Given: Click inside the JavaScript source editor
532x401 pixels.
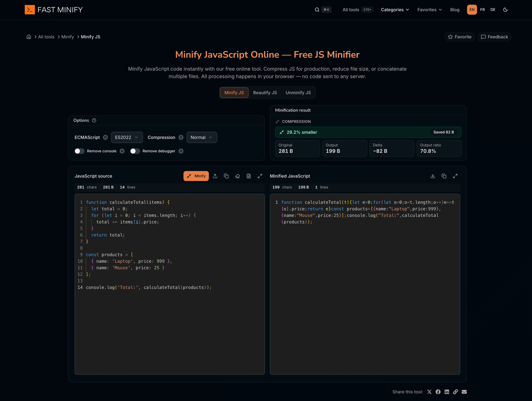Looking at the screenshot, I should point(170,284).
